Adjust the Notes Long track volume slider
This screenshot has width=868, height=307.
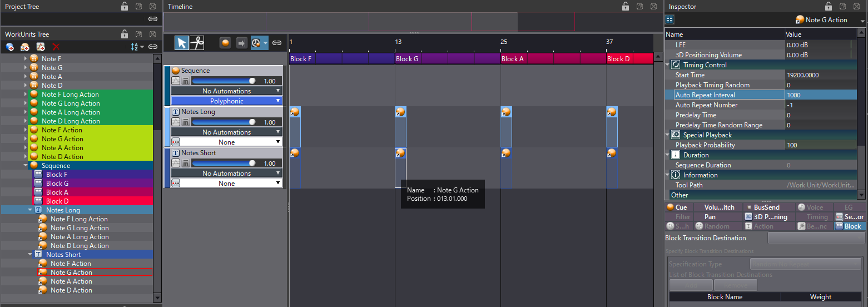click(x=224, y=122)
